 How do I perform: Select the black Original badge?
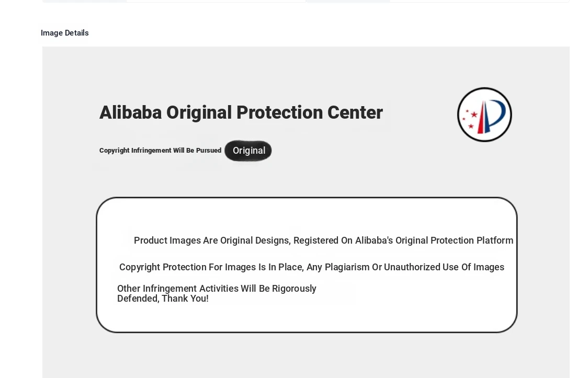(x=248, y=151)
